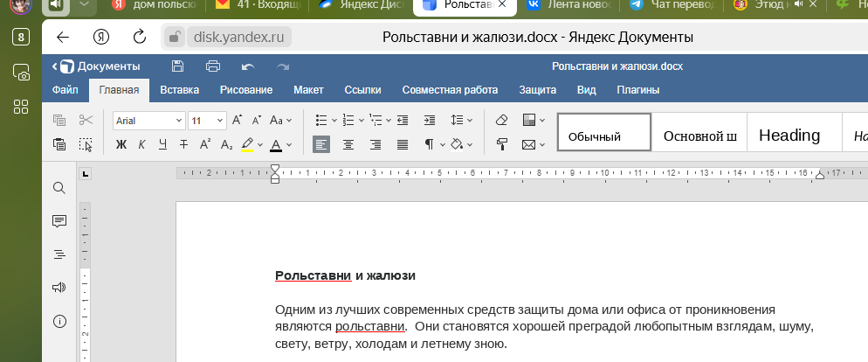This screenshot has height=362, width=868.
Task: Switch to the Ссылки tab
Action: click(362, 90)
